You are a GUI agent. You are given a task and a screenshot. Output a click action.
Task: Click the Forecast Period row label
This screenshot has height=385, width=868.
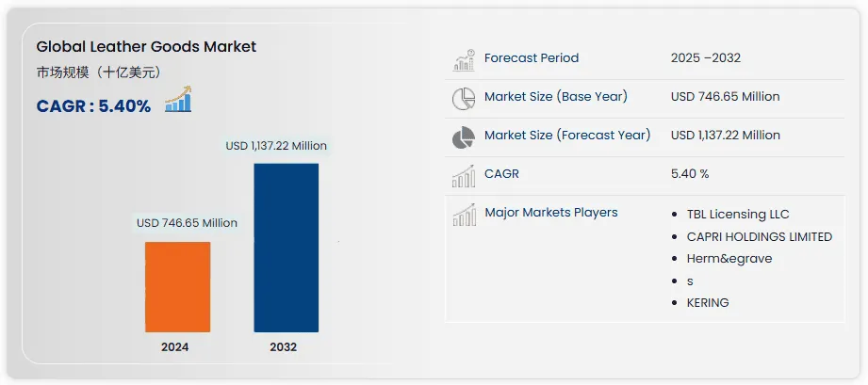(532, 58)
